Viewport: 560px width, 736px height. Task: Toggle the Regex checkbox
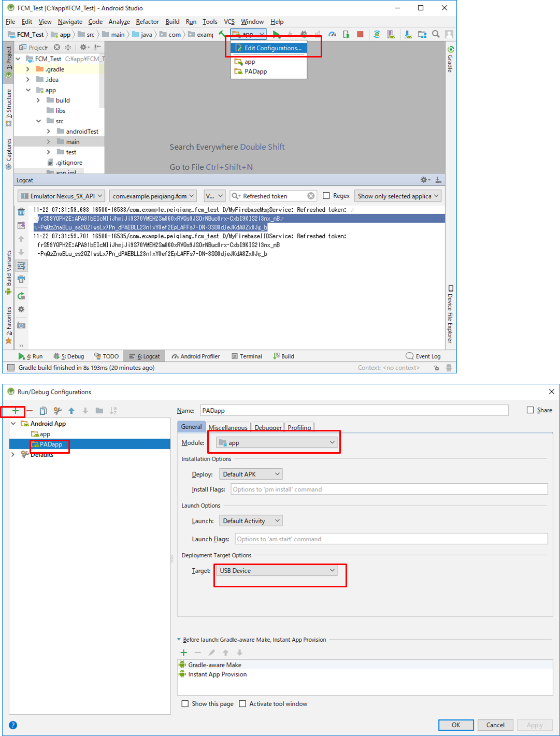[x=326, y=196]
